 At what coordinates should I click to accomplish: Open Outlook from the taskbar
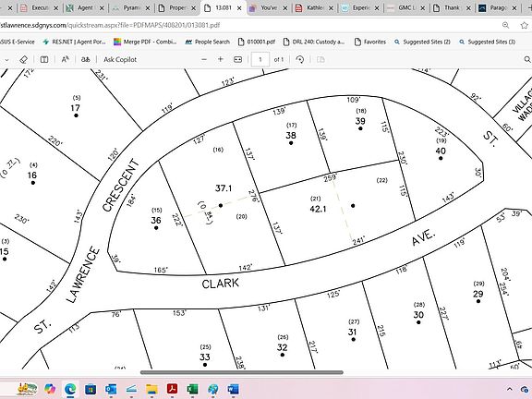[111, 389]
